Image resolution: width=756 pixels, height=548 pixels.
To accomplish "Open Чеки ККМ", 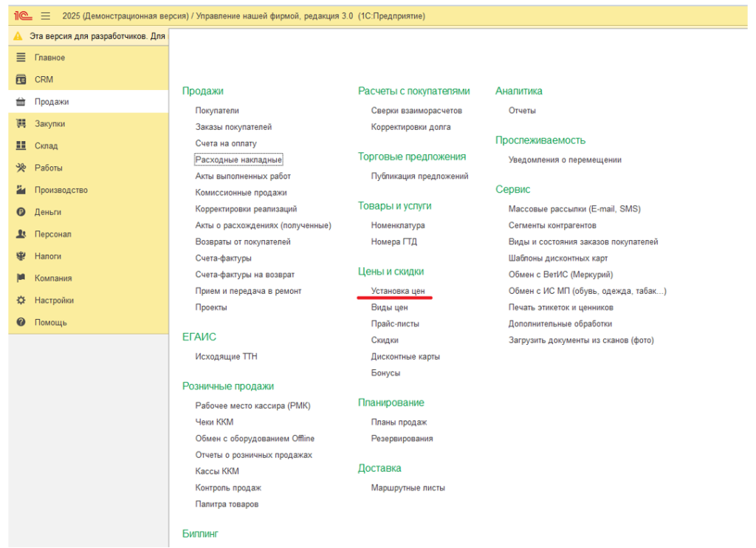I will tap(214, 422).
